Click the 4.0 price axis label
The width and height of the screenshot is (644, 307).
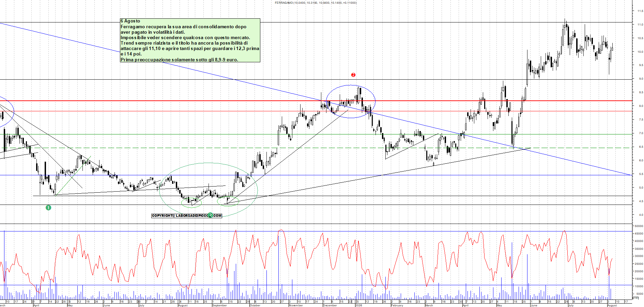[x=641, y=215]
